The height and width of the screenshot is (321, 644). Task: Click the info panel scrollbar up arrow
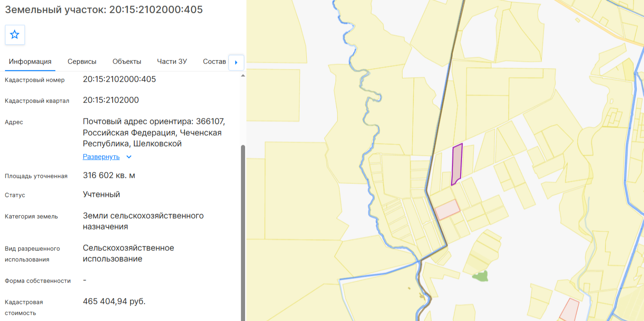click(x=243, y=76)
